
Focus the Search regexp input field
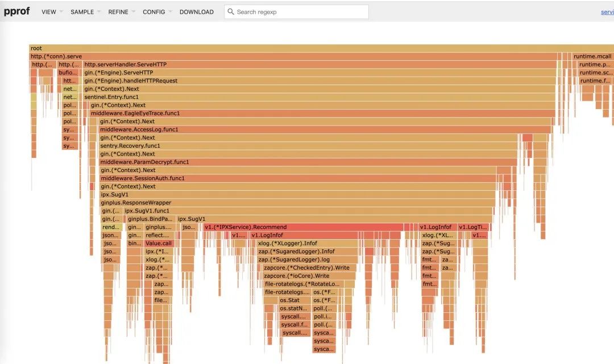tap(300, 12)
